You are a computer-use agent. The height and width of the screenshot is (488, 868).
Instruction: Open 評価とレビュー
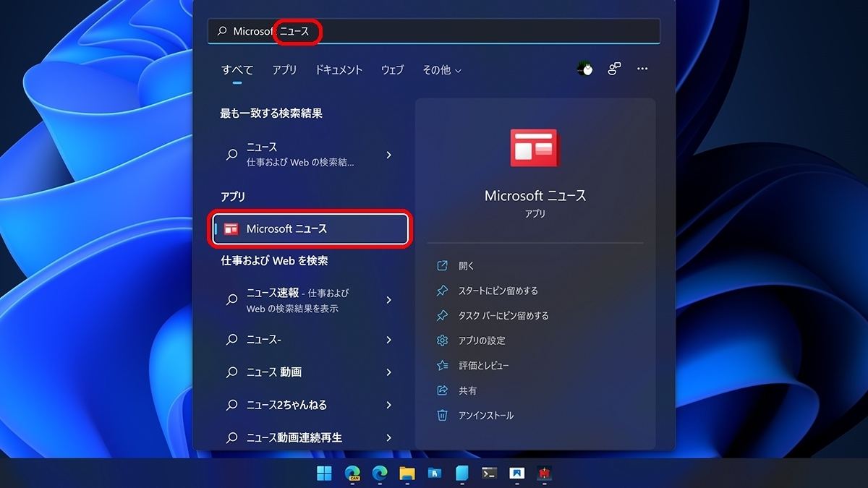[x=484, y=366]
